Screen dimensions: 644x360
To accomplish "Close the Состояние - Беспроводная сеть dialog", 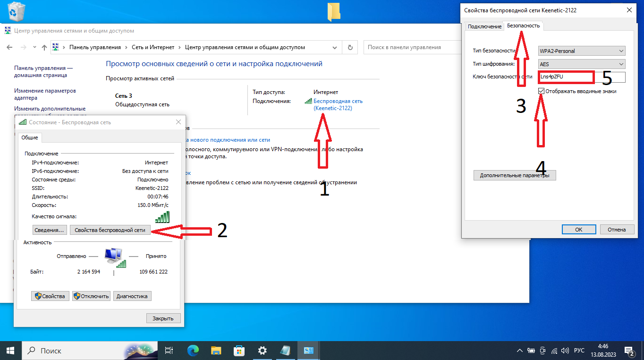I will click(178, 122).
